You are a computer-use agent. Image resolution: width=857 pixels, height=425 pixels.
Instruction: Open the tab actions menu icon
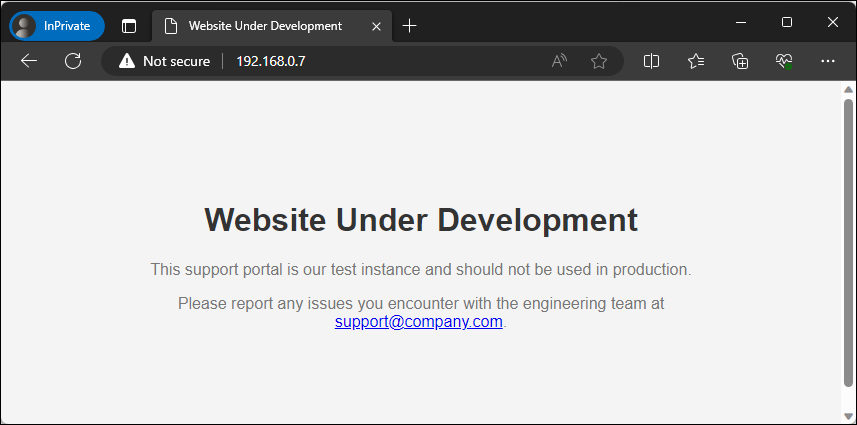[129, 26]
